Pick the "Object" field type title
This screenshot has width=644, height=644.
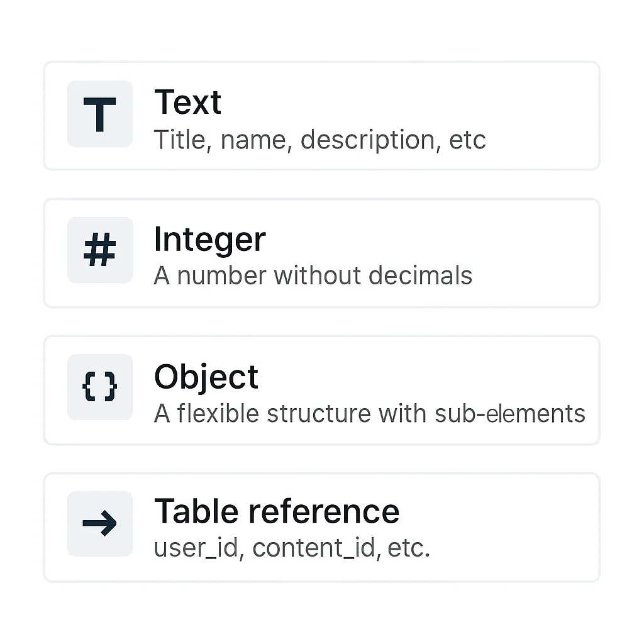tap(206, 377)
